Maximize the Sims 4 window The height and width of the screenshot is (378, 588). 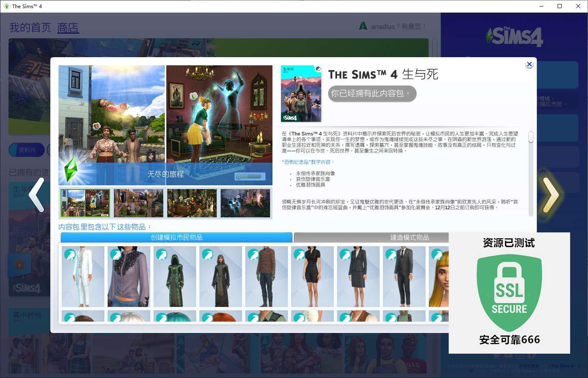click(x=560, y=6)
